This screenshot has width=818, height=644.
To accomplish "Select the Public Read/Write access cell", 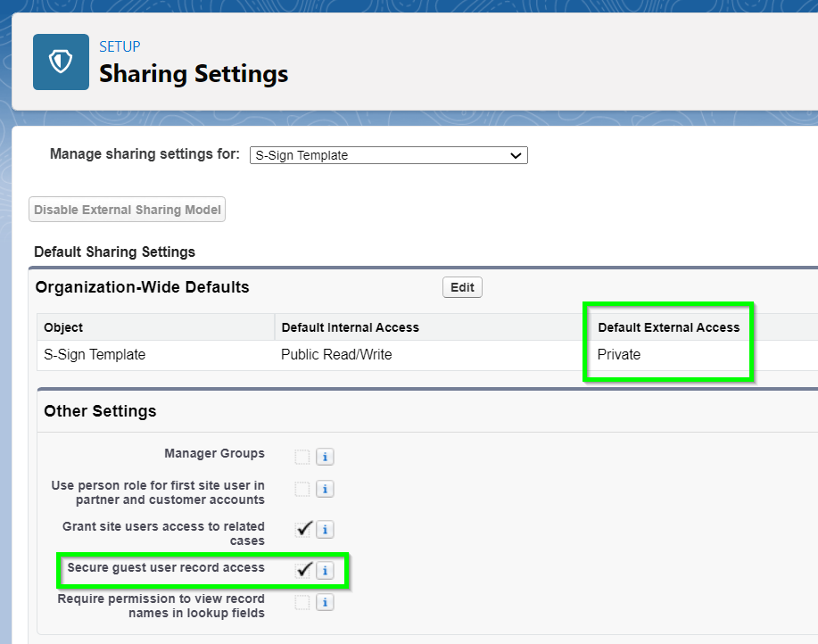I will [433, 355].
